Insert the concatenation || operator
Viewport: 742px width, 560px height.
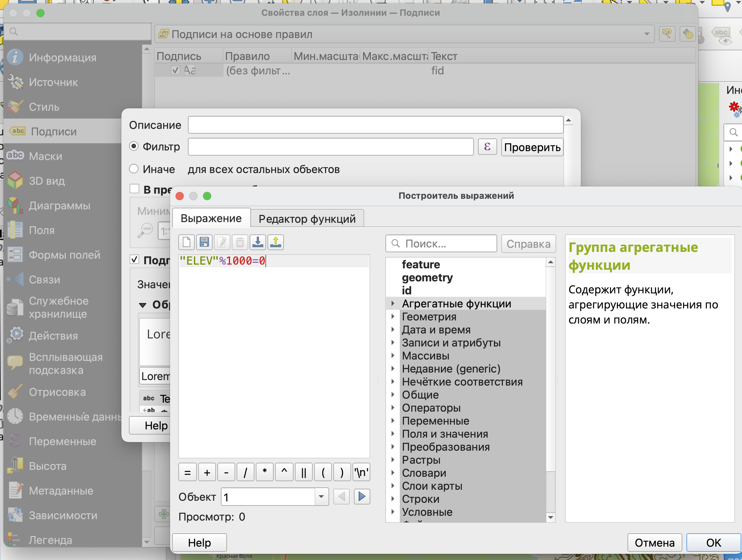pos(303,473)
